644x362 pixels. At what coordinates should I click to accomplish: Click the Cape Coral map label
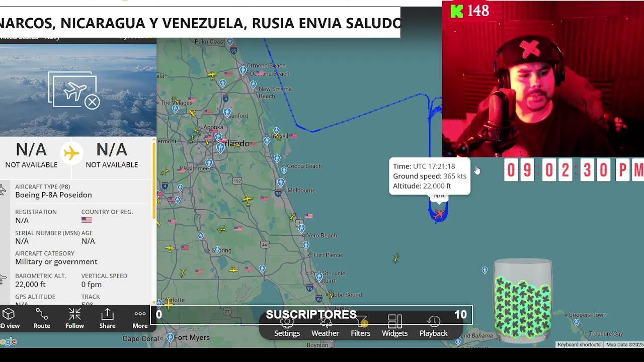140,339
